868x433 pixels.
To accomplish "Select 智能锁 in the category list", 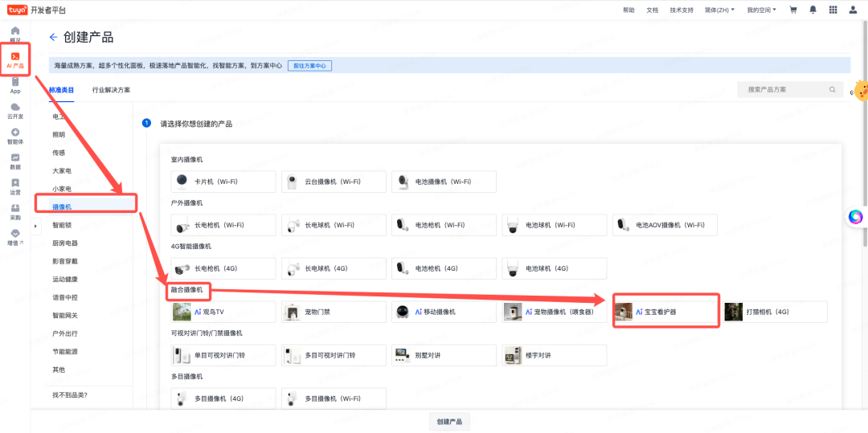I will pos(62,225).
